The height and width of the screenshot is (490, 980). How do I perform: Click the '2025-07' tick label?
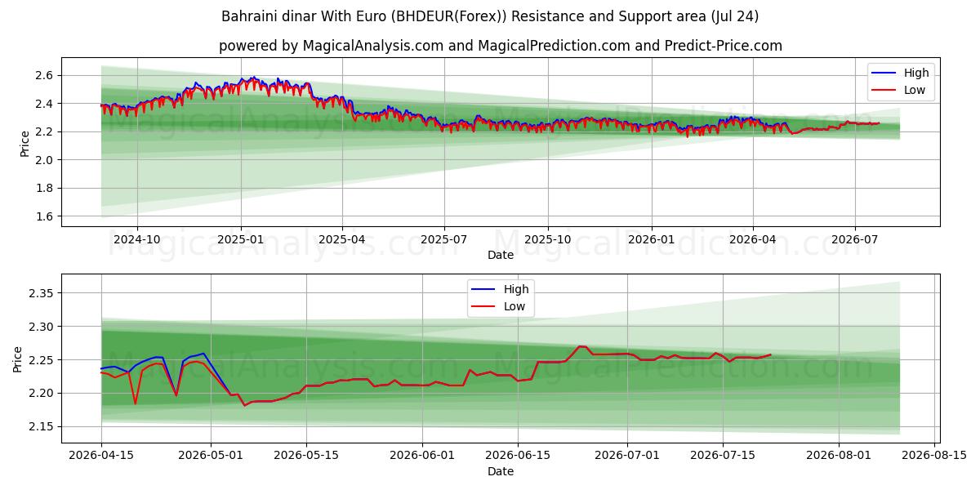[x=443, y=238]
